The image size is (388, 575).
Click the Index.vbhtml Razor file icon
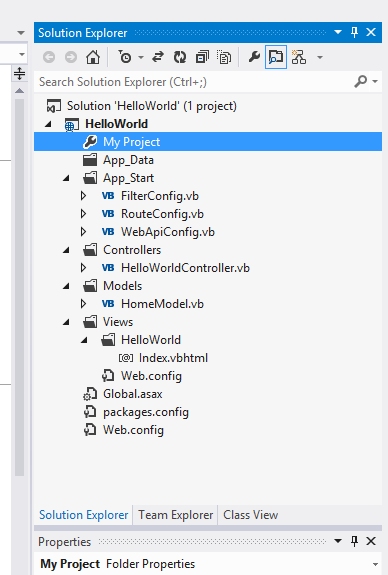pos(126,358)
